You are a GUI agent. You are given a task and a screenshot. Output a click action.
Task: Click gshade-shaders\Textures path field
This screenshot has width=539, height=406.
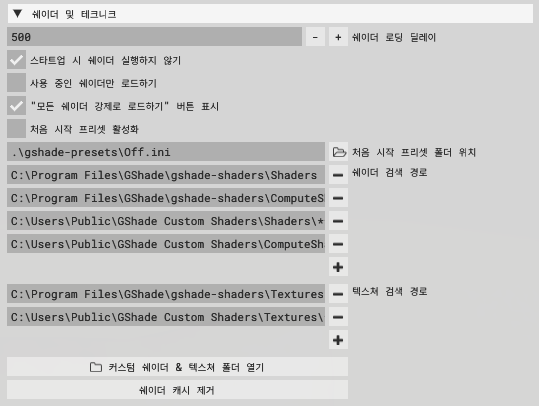(166, 294)
